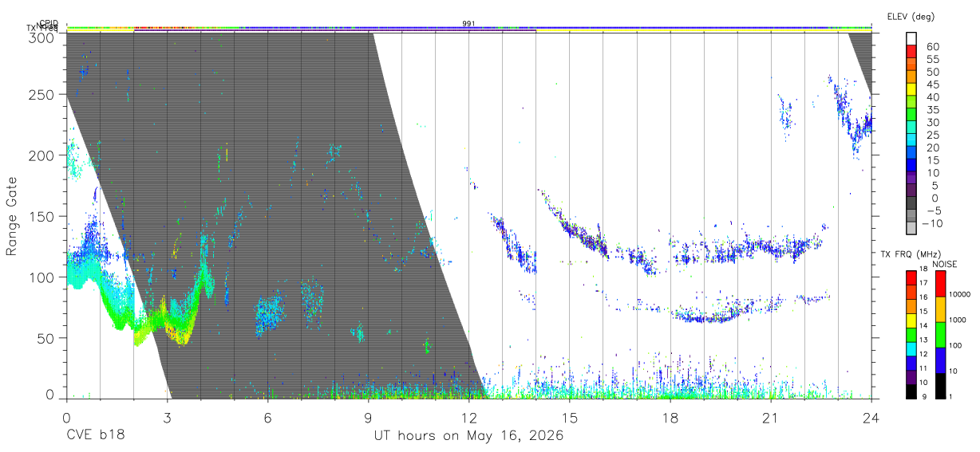
Task: Click the 35 label on ELEV scale
Action: click(932, 109)
